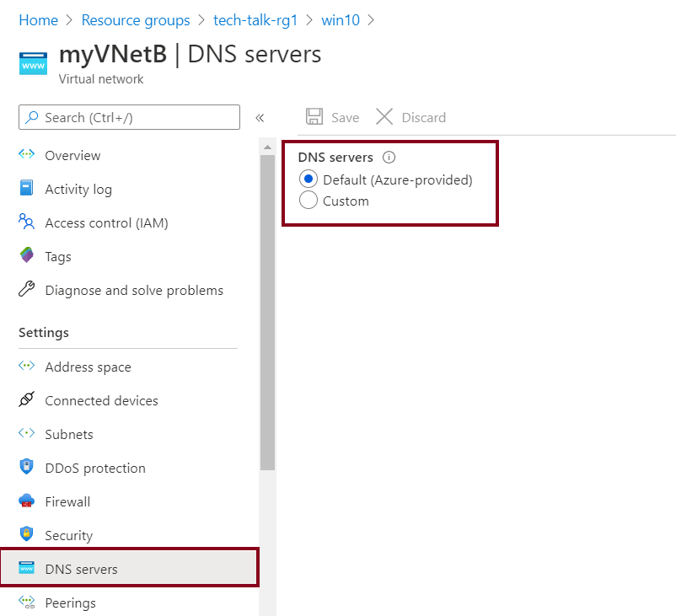Click the myVNetB | DNS servers page title

(190, 54)
